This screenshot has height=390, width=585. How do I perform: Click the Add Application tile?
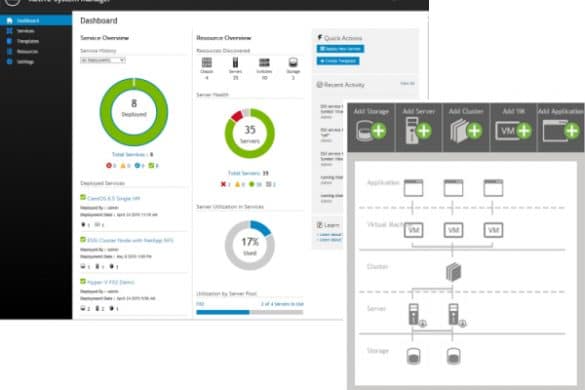coord(561,127)
